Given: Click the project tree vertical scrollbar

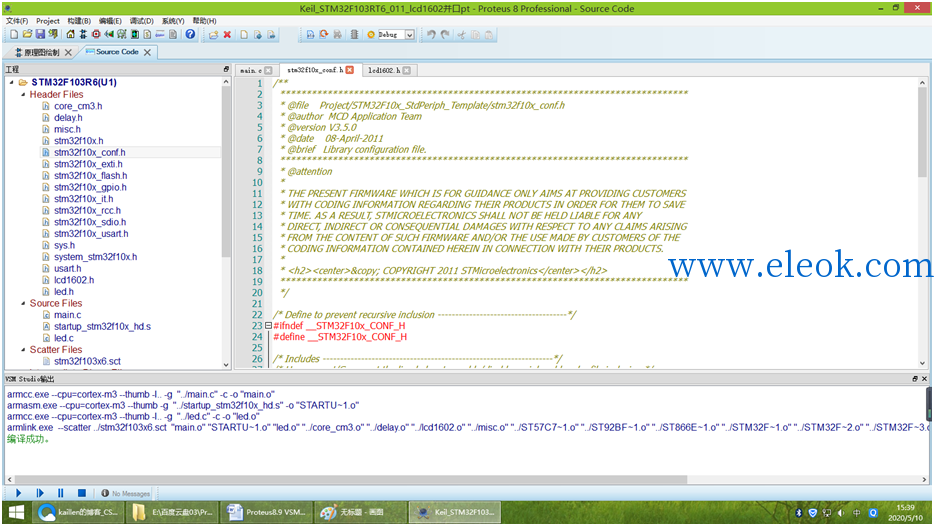Looking at the screenshot, I should pyautogui.click(x=226, y=173).
